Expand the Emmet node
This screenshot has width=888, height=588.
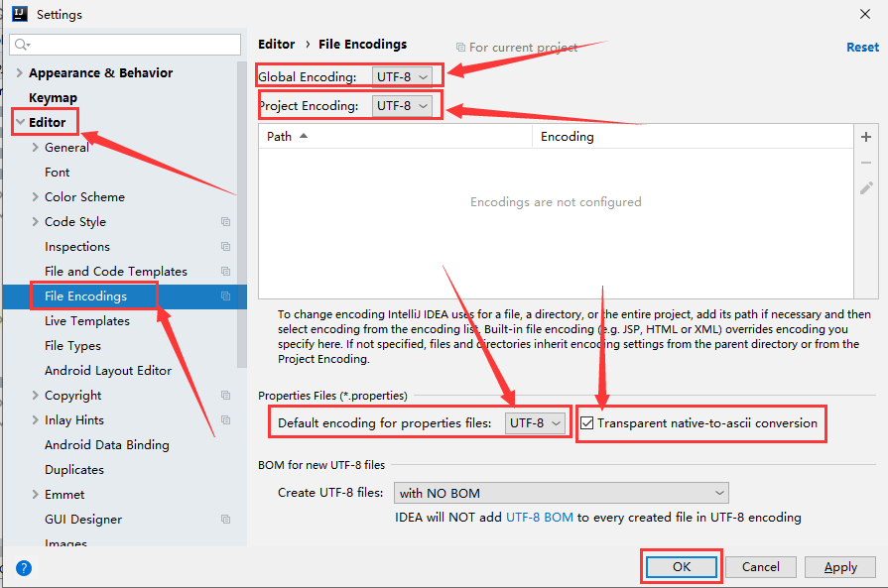35,494
